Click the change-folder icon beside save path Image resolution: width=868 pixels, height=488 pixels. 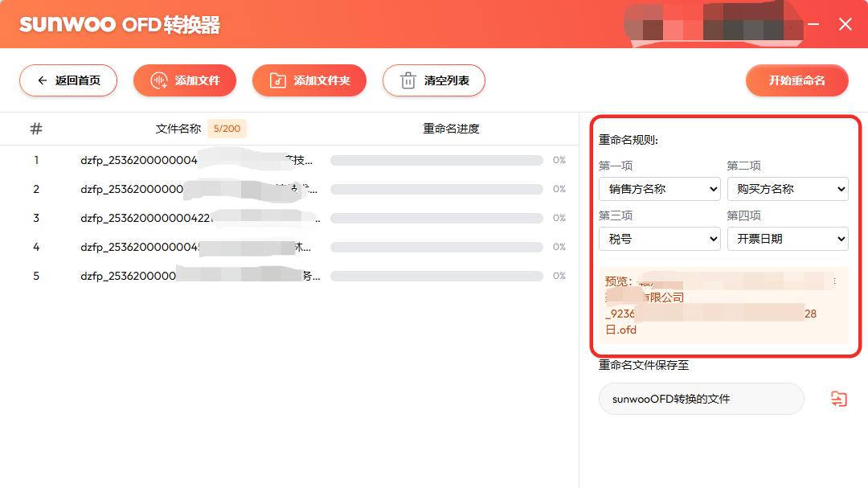(839, 399)
